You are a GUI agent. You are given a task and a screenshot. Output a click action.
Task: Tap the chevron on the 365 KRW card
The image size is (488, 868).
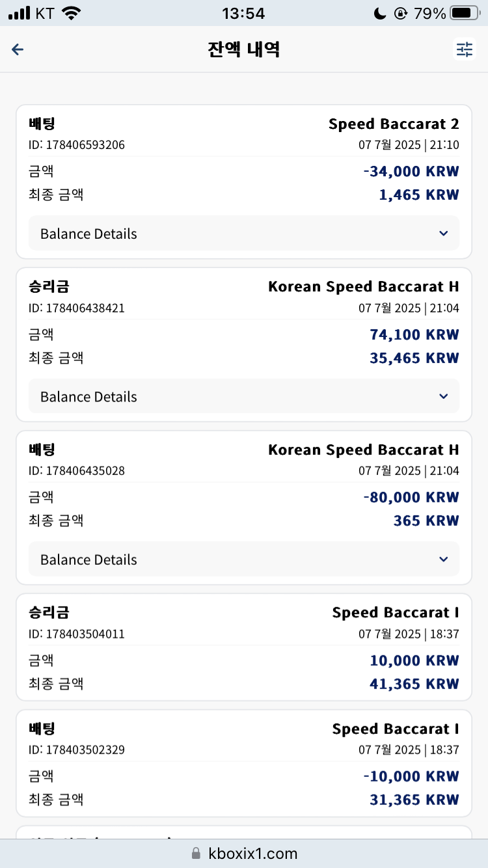tap(444, 560)
